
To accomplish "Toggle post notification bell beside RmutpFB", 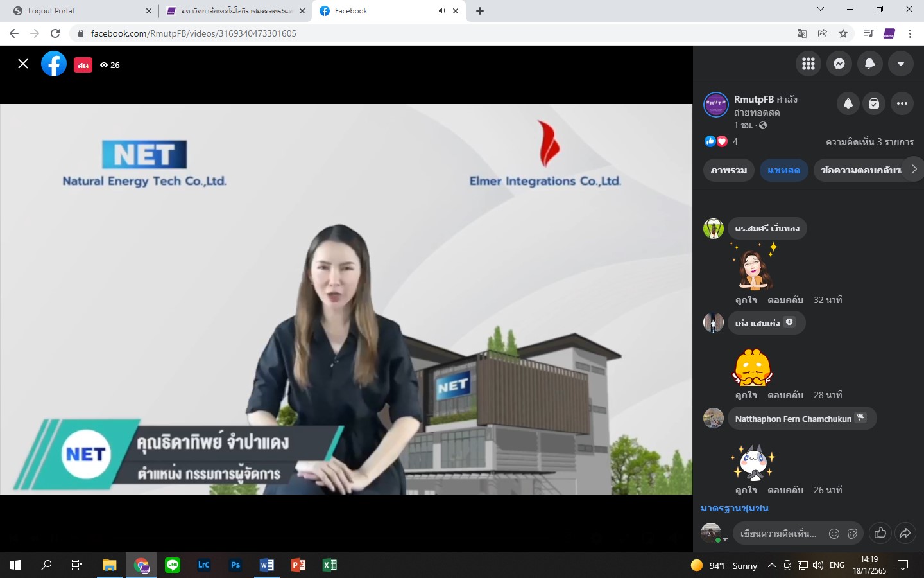I will pyautogui.click(x=848, y=103).
